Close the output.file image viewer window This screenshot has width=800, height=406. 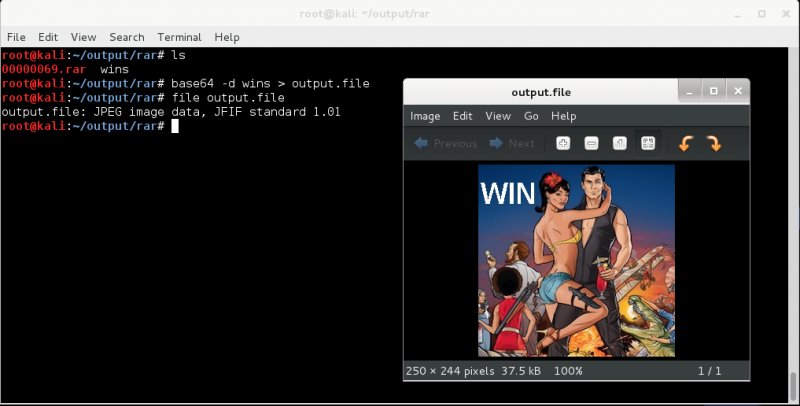[x=738, y=91]
